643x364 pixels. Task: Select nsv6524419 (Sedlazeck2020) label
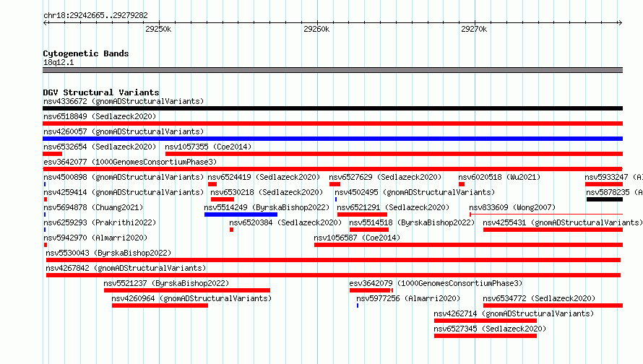[x=264, y=177]
